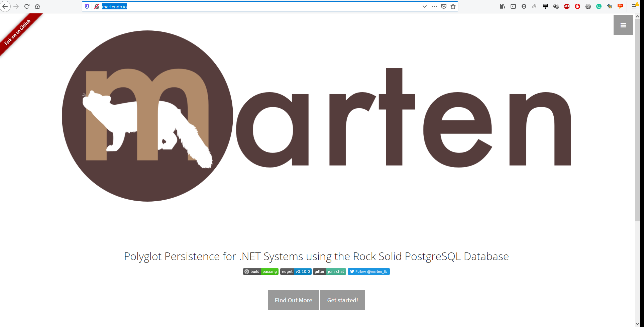
Task: Open the Firefox hamburger application menu
Action: pos(634,6)
